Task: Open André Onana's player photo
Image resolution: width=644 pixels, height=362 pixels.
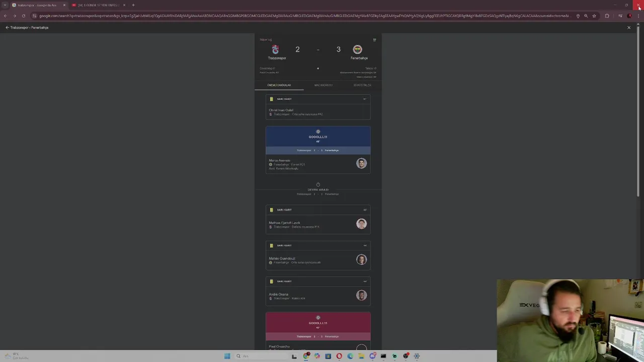Action: (x=361, y=295)
